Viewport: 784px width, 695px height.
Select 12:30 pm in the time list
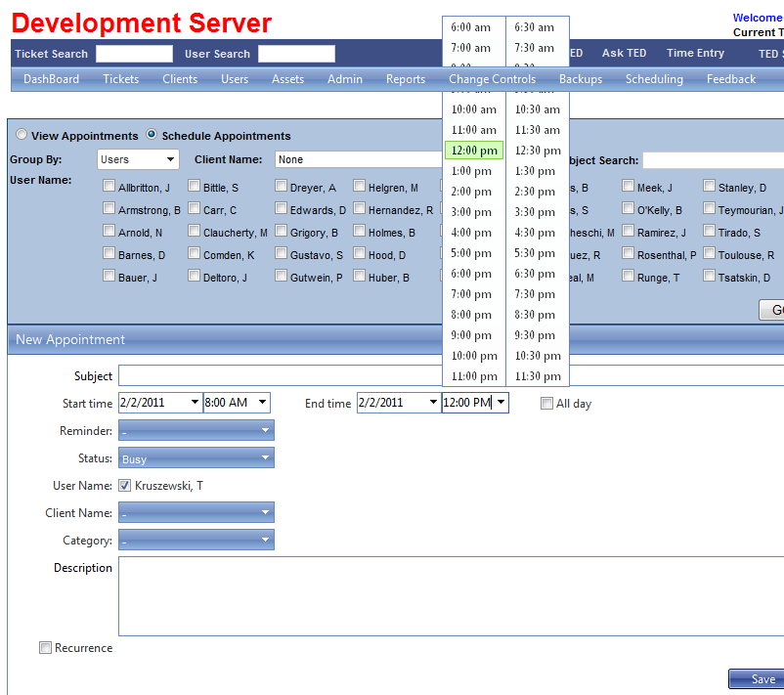click(538, 151)
